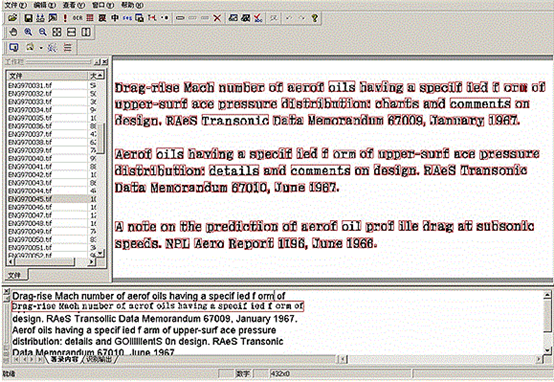Image resolution: width=554 pixels, height=382 pixels.
Task: Click the floppy disk save icon
Action: point(28,18)
